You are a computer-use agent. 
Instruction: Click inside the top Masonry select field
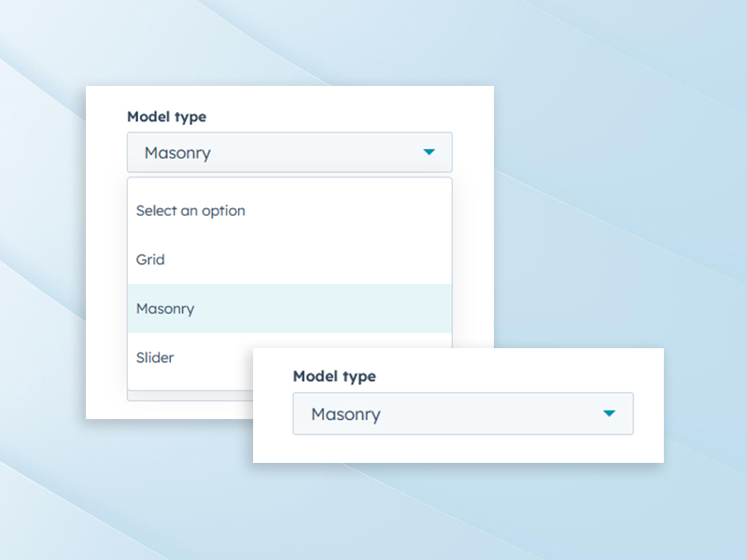point(289,151)
